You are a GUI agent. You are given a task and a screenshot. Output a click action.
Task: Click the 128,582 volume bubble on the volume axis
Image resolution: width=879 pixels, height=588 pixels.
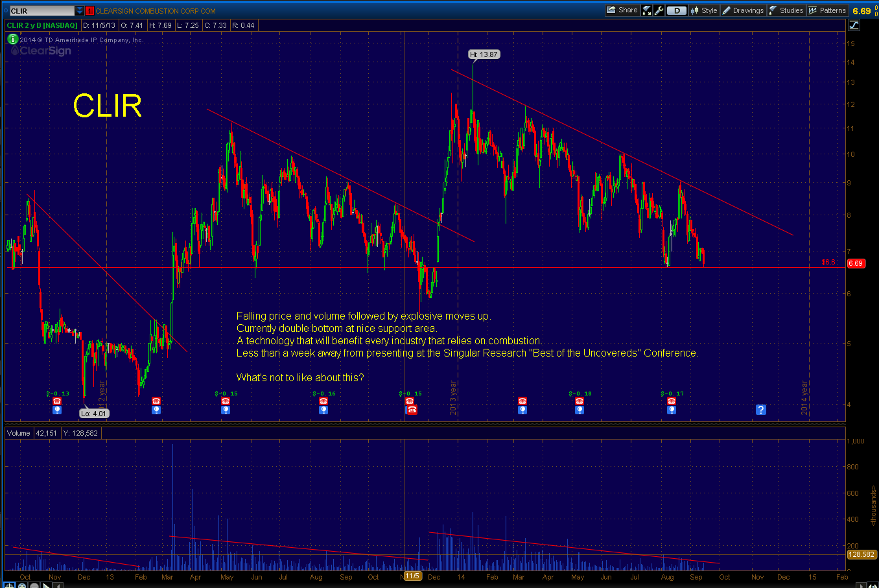pyautogui.click(x=862, y=554)
